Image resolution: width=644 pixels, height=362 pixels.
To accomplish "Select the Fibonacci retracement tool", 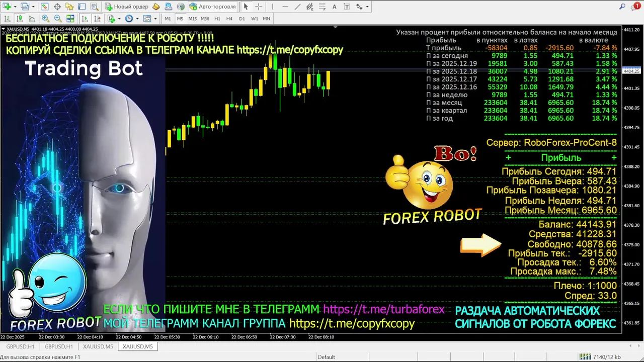I will (x=322, y=7).
